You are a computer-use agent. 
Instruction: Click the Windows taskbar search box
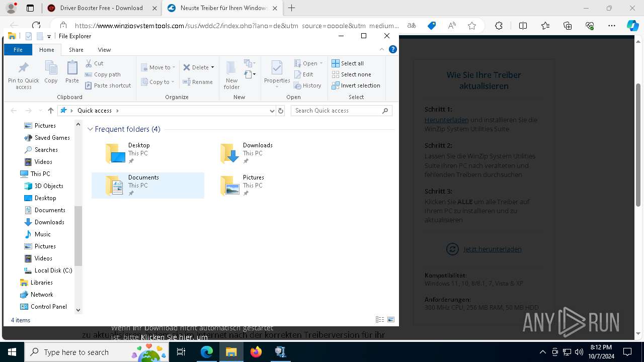[96, 352]
